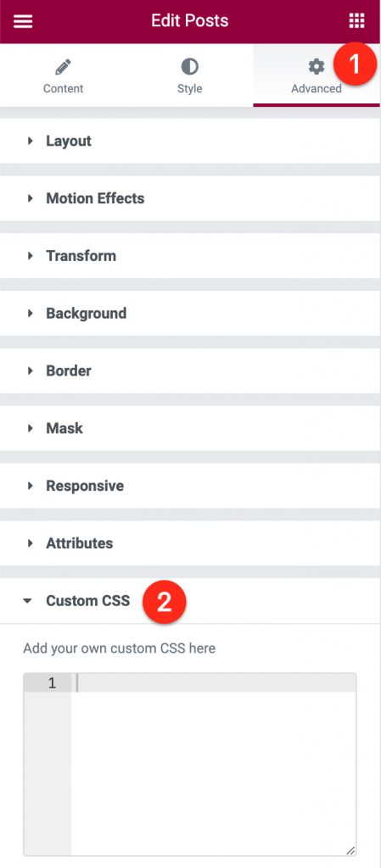Expand the Attributes section
Viewport: 381px width, 868px height.
190,543
